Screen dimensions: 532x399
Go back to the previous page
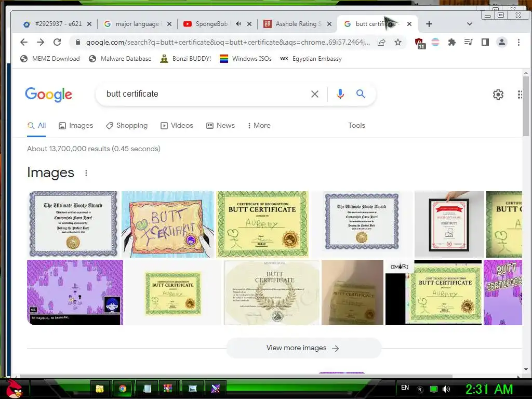24,42
